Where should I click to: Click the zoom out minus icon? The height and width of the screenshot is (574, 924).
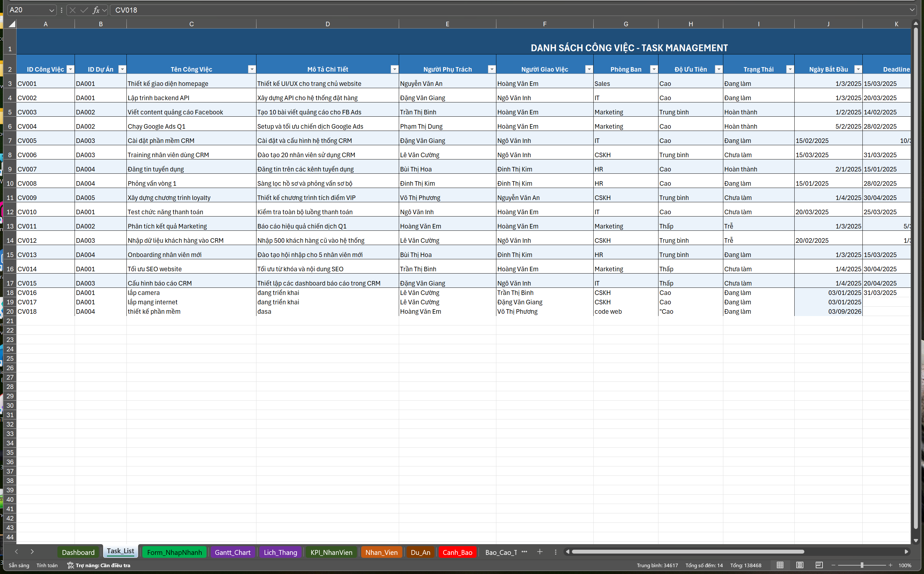coord(833,565)
